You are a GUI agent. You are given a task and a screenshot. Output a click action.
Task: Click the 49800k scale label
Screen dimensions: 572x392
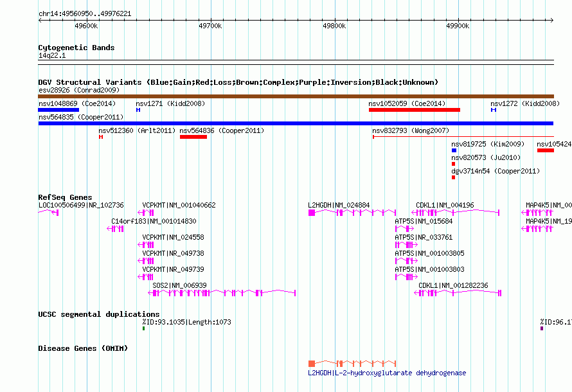pyautogui.click(x=334, y=26)
